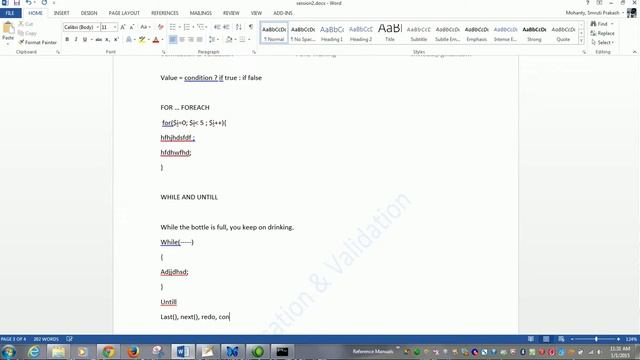Apply strikethrough formatting
Image resolution: width=640 pixels, height=360 pixels.
(98, 40)
